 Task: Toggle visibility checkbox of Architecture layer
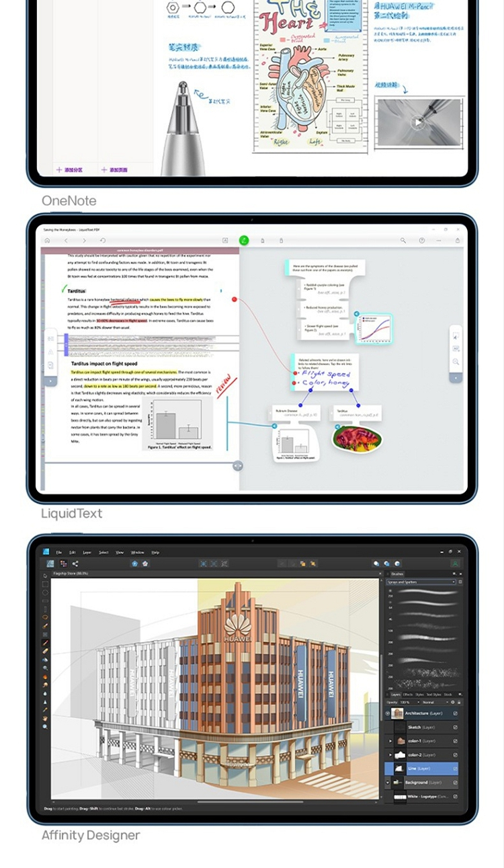pyautogui.click(x=455, y=713)
